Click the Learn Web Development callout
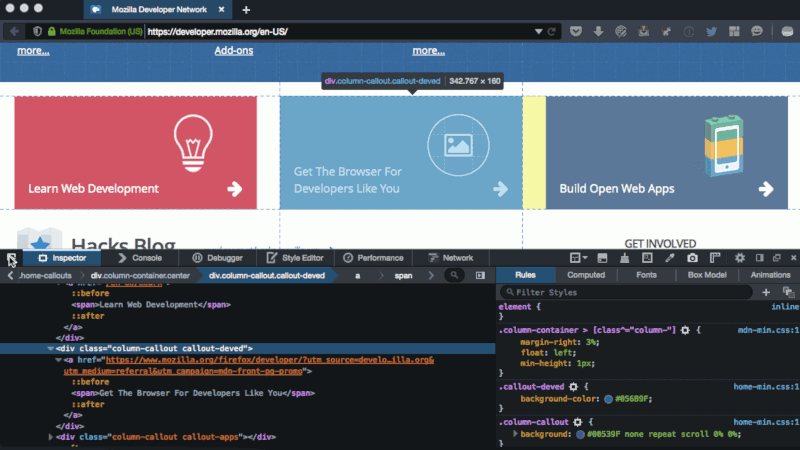Viewport: 800px width, 450px height. click(x=136, y=153)
